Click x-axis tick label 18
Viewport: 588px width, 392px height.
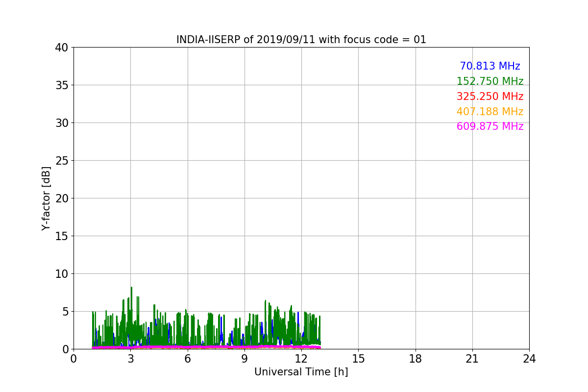point(416,359)
